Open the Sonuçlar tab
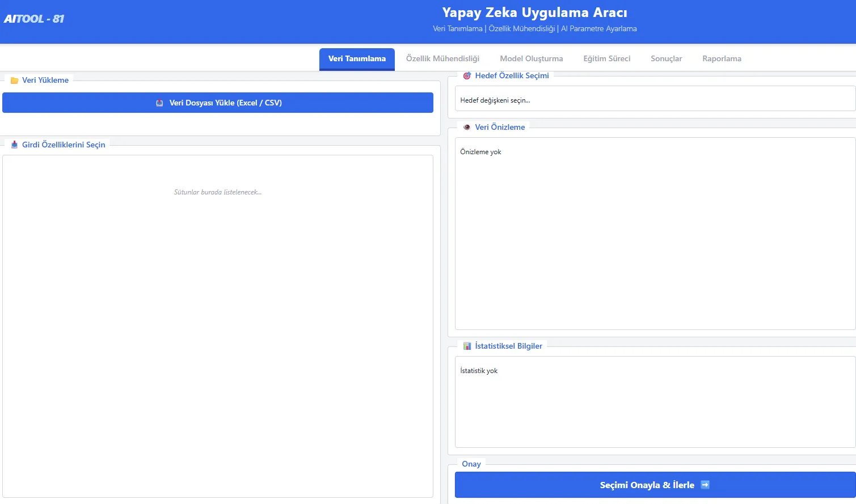 pos(666,59)
